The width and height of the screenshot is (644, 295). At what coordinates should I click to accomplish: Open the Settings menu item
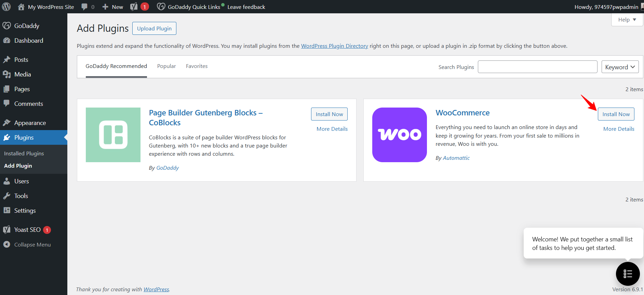33,210
